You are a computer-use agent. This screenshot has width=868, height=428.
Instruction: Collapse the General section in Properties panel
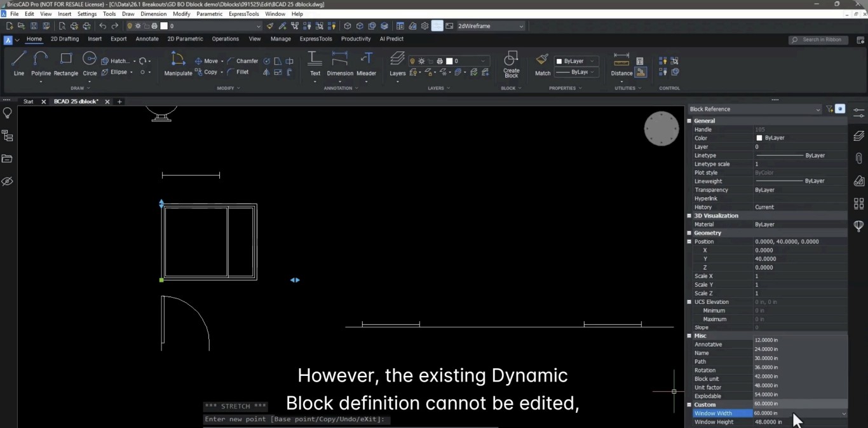click(x=689, y=120)
